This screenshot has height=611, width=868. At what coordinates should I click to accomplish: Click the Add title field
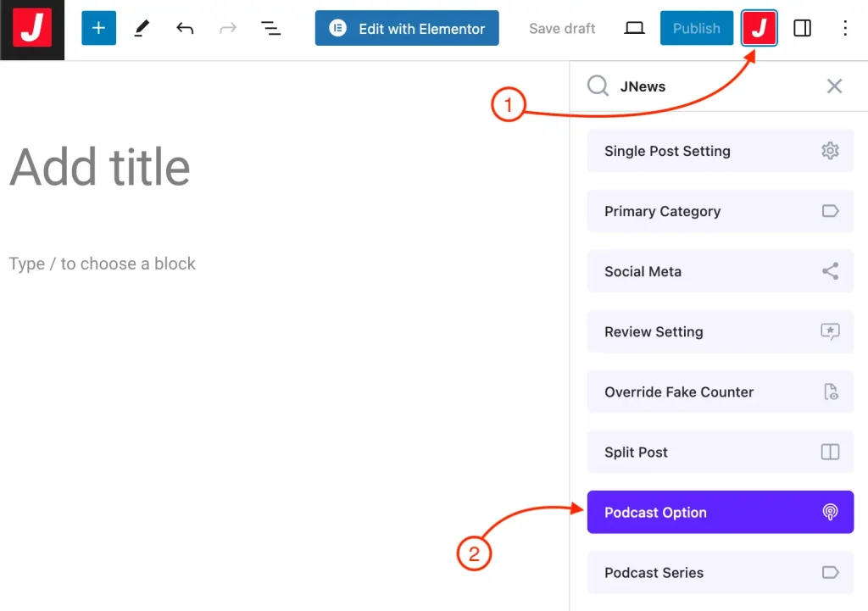point(100,167)
